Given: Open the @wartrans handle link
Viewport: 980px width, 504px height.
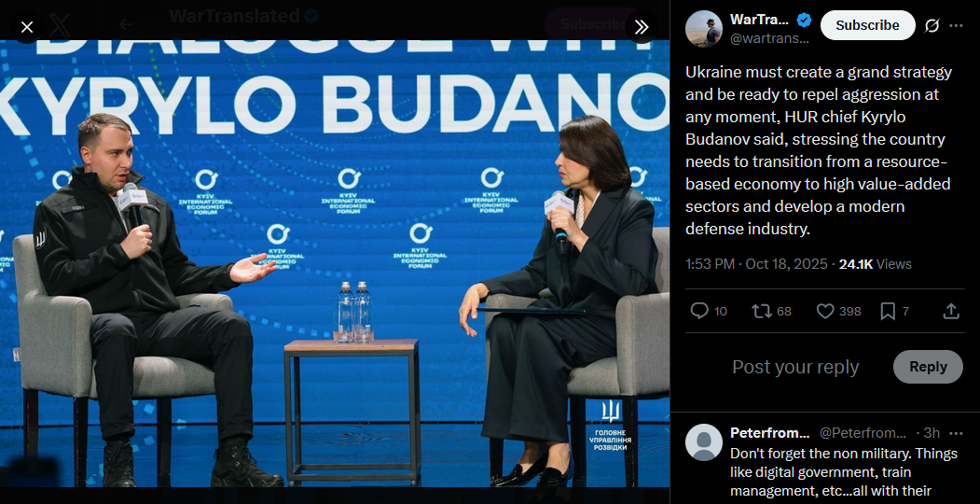Looking at the screenshot, I should 769,39.
